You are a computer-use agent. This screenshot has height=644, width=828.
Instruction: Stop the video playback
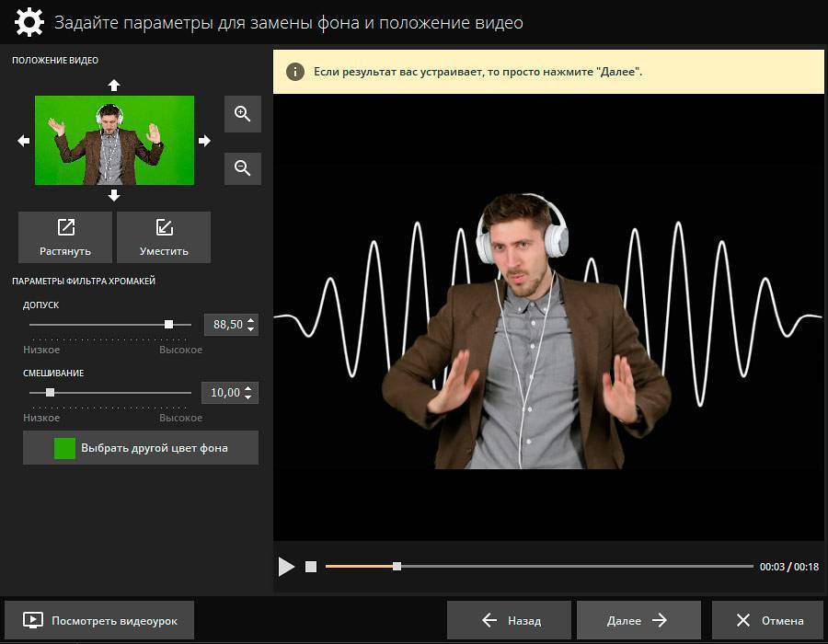pos(311,567)
